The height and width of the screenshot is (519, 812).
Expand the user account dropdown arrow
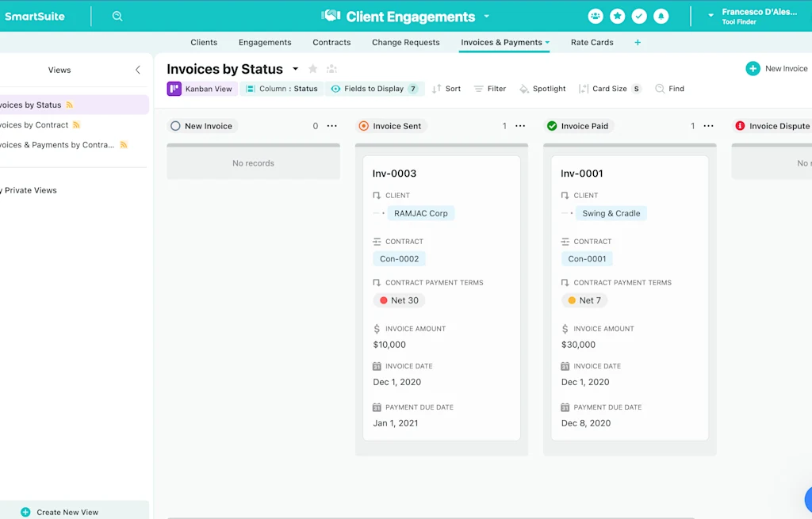[710, 16]
